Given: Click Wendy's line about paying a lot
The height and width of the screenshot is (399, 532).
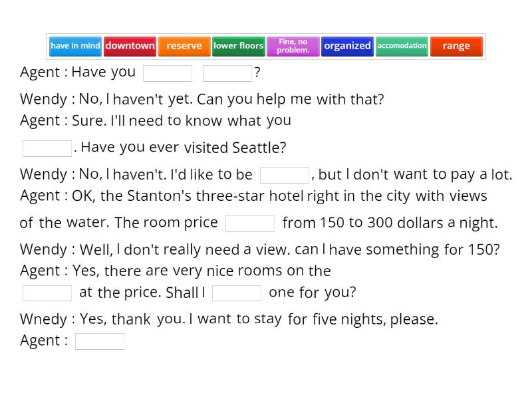Looking at the screenshot, I should [266, 174].
